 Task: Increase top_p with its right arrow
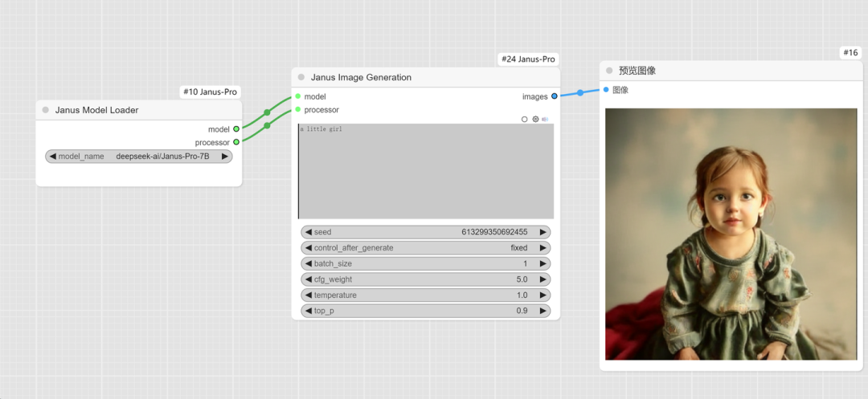543,311
